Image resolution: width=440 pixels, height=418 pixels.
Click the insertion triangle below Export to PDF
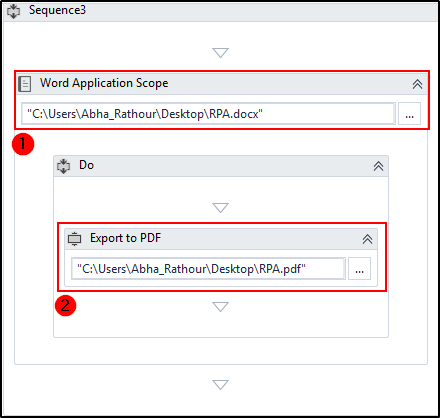[220, 307]
